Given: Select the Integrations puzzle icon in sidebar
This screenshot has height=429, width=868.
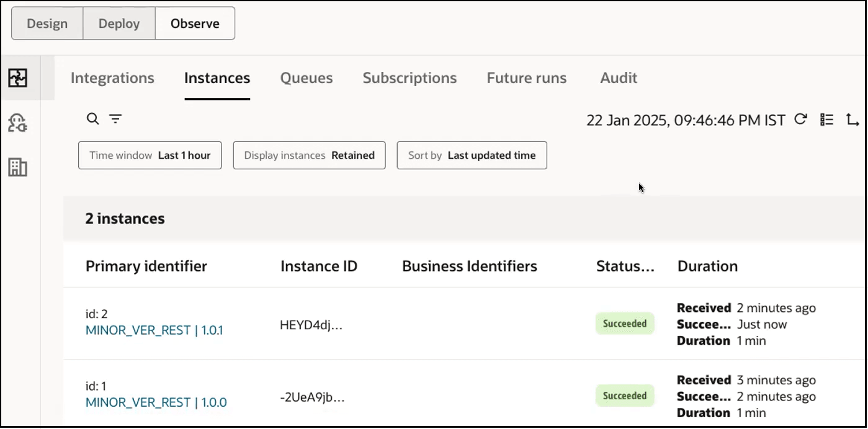Looking at the screenshot, I should (x=17, y=78).
